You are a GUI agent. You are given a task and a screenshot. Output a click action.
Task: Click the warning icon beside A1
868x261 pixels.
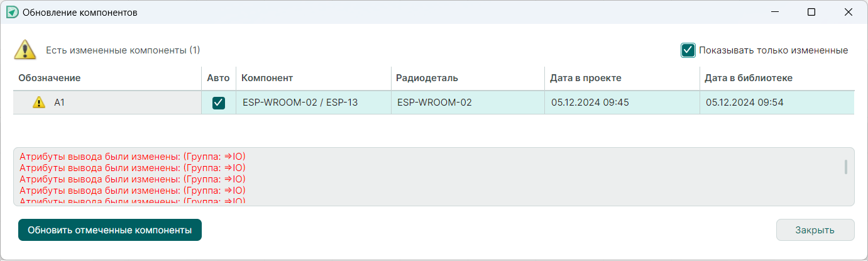coord(39,103)
